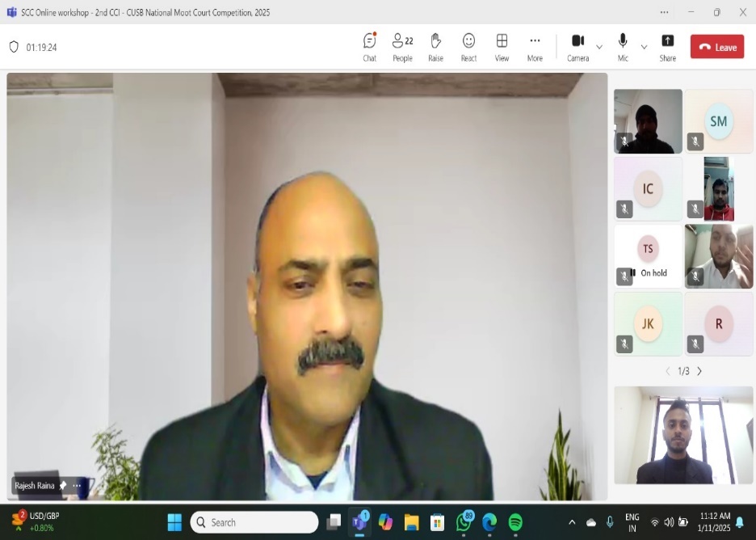Click muted mic icon on R tile

point(695,344)
